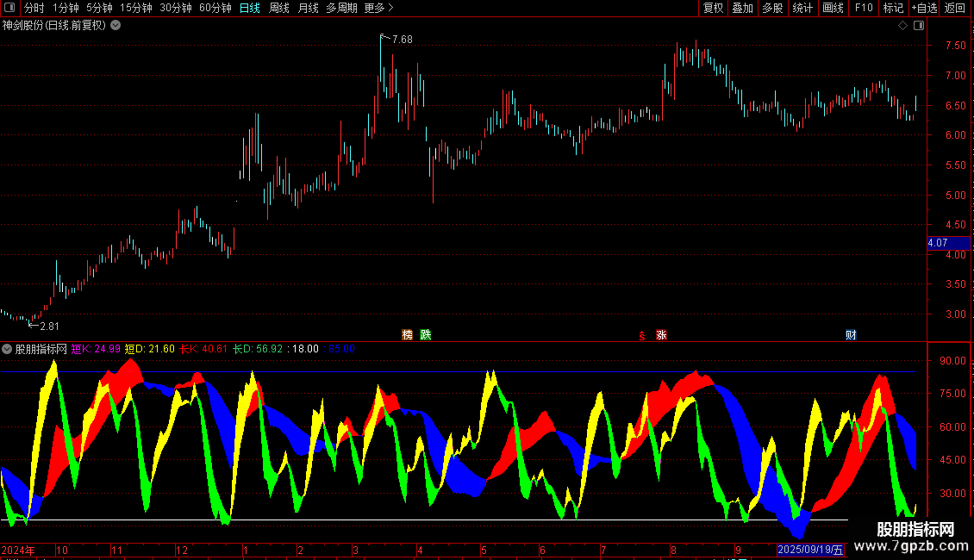Screen dimensions: 974x560
Task: Open F10 company info
Action: tap(864, 8)
